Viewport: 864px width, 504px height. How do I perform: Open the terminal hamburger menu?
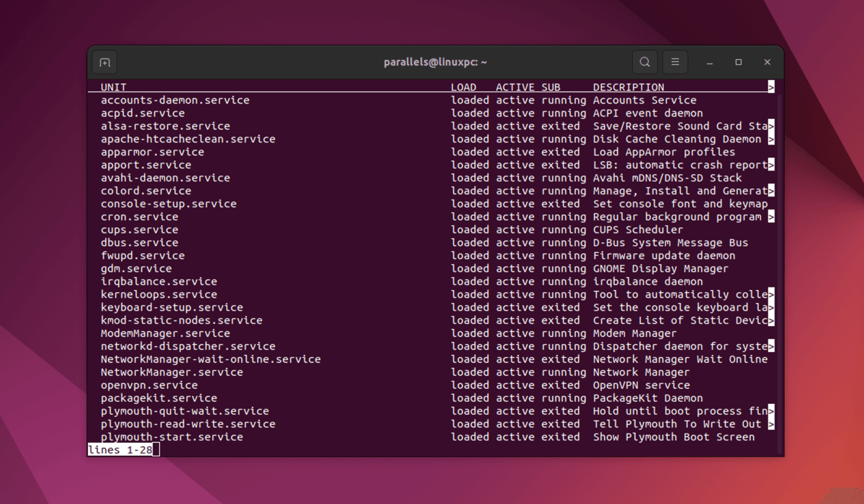pyautogui.click(x=675, y=63)
